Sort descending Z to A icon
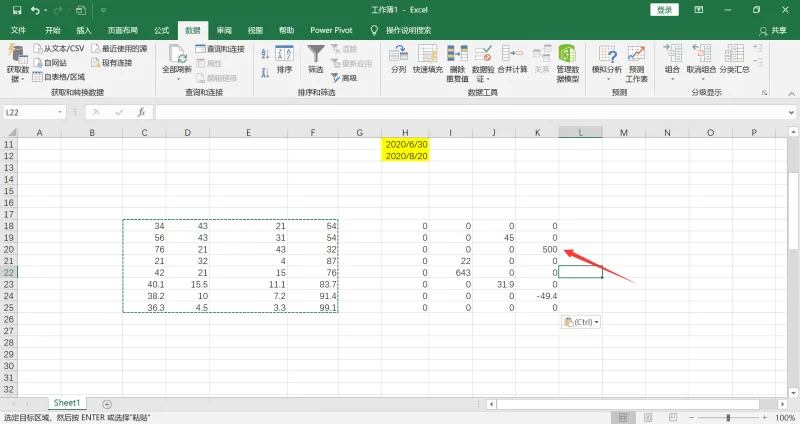Viewport: 800px width, 424px height. click(x=265, y=72)
